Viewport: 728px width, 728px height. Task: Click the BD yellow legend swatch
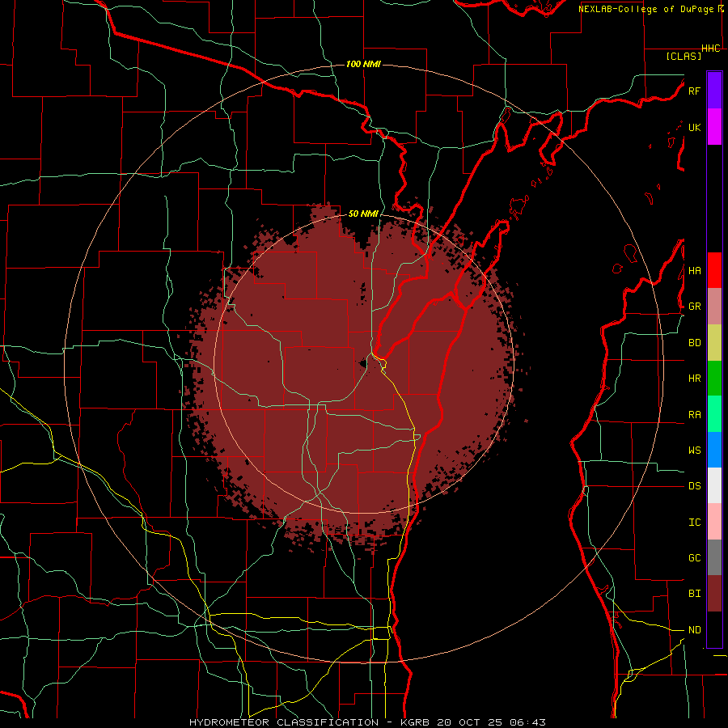(714, 343)
